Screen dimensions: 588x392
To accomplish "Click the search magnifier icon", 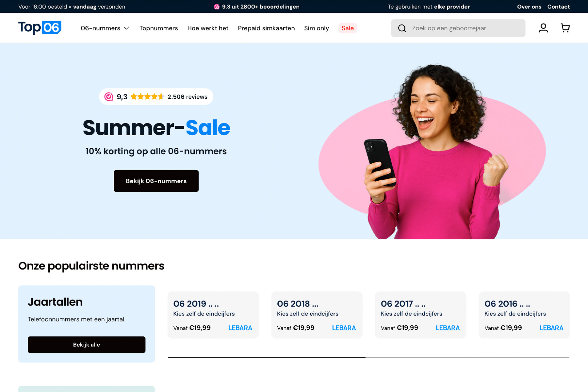I will tap(402, 28).
